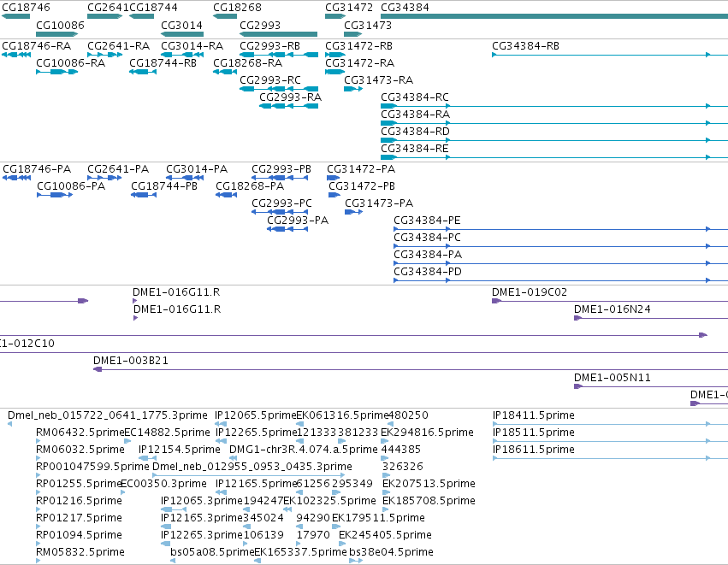Click EST label IP18411.5prime
The image size is (728, 565).
pos(534,416)
